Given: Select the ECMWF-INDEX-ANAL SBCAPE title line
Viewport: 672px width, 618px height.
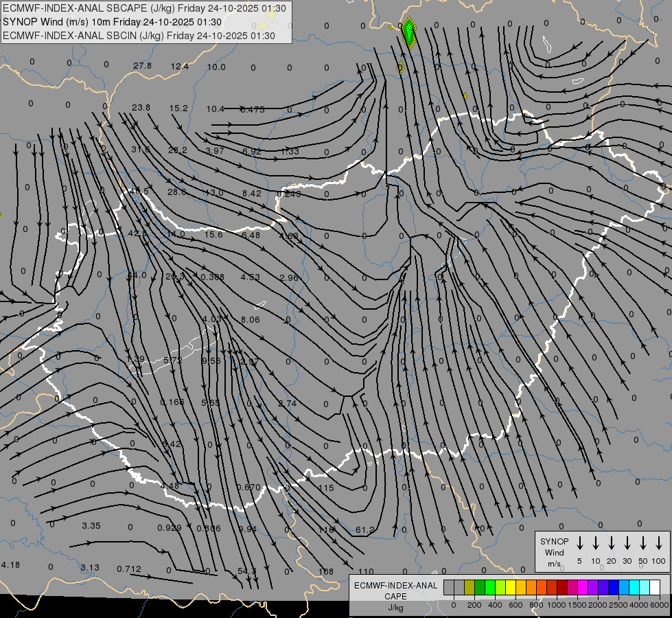Looking at the screenshot, I should pos(146,9).
